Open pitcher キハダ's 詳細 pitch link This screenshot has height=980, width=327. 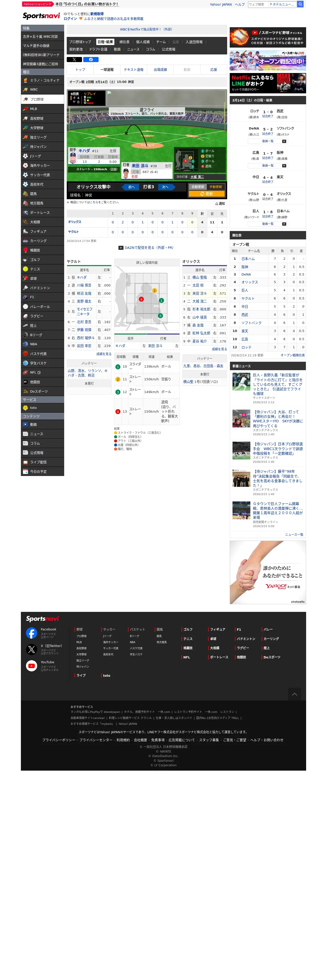[113, 169]
